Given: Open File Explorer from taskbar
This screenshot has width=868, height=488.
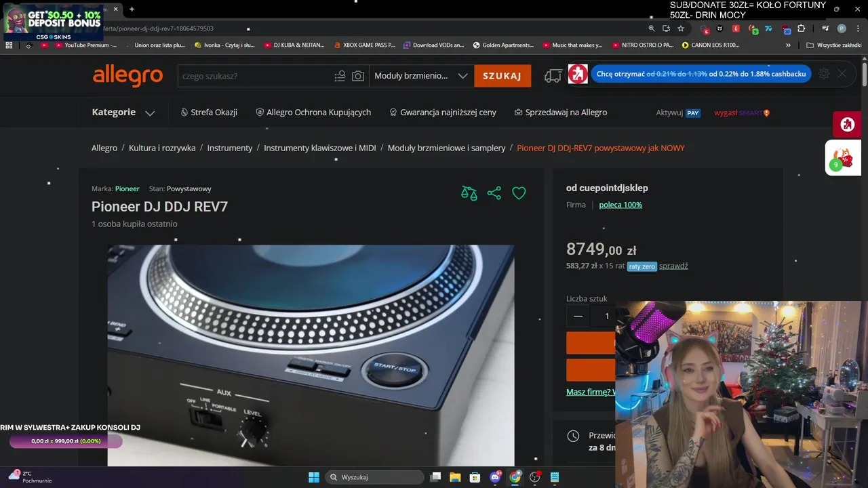Looking at the screenshot, I should click(x=455, y=477).
